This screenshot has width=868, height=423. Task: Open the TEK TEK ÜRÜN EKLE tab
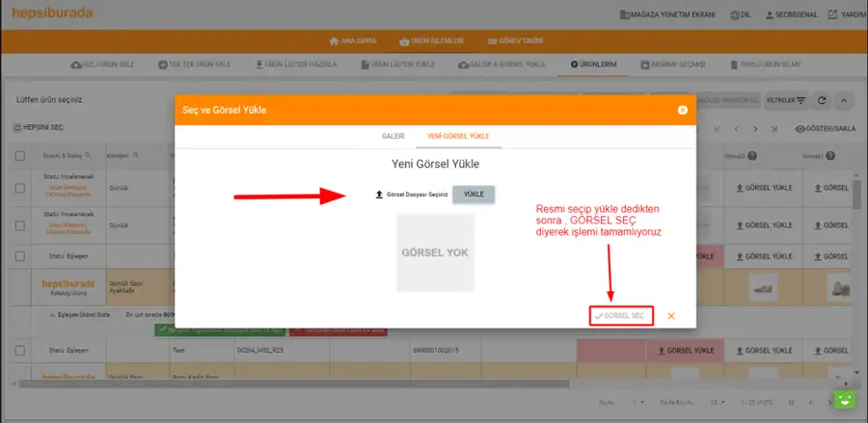[x=194, y=65]
